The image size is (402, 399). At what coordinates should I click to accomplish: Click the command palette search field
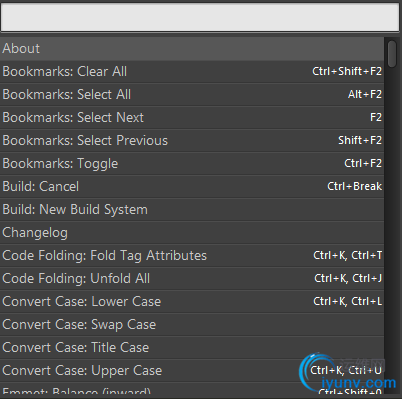coord(200,17)
